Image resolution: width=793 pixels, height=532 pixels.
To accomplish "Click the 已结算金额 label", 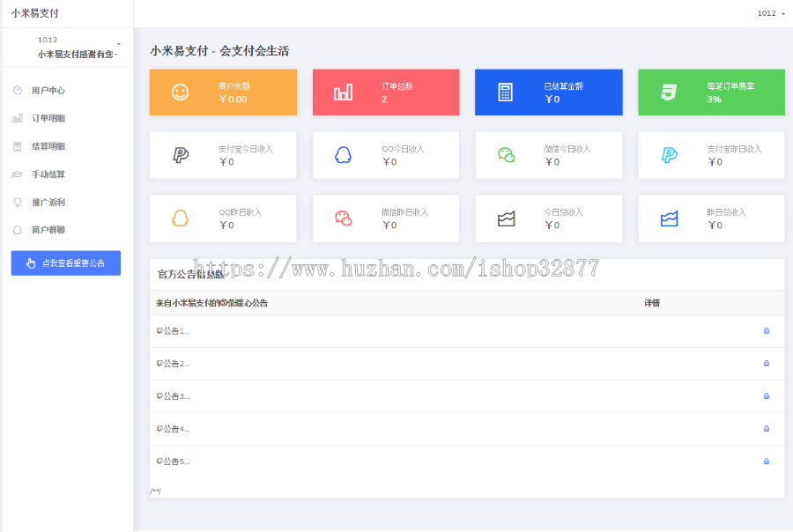I will tap(563, 86).
